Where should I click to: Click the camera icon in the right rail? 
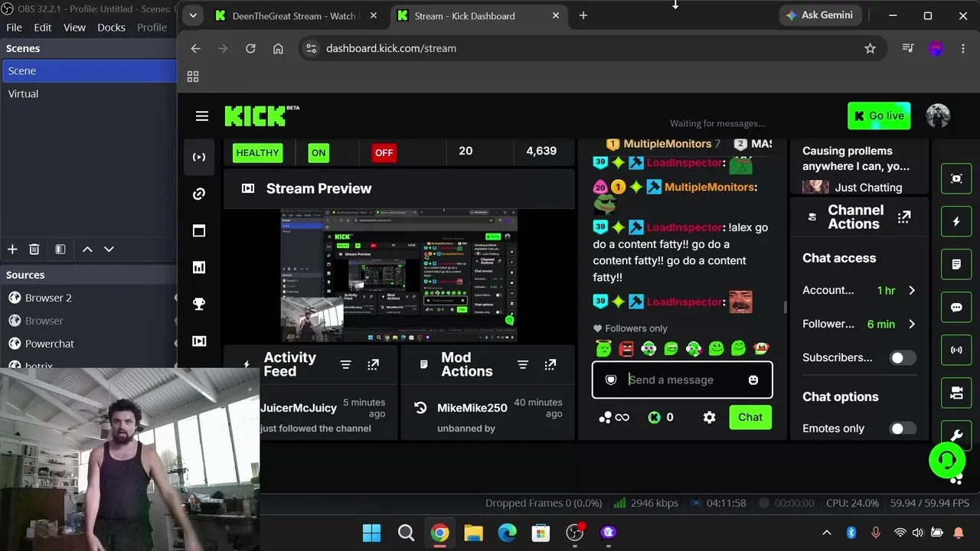(x=956, y=393)
